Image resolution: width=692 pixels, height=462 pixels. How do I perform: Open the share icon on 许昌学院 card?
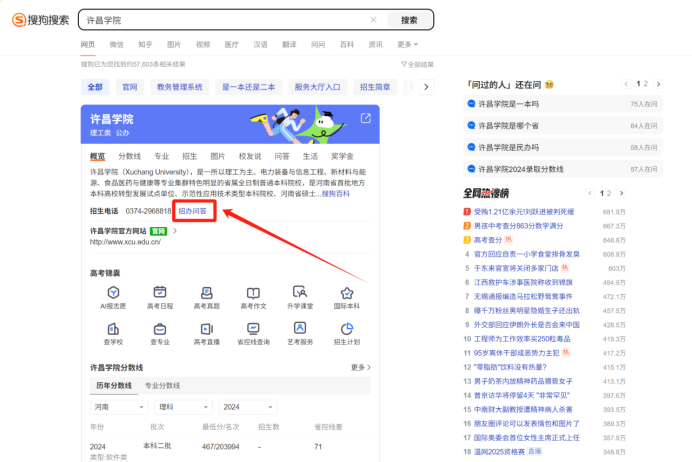(x=365, y=118)
